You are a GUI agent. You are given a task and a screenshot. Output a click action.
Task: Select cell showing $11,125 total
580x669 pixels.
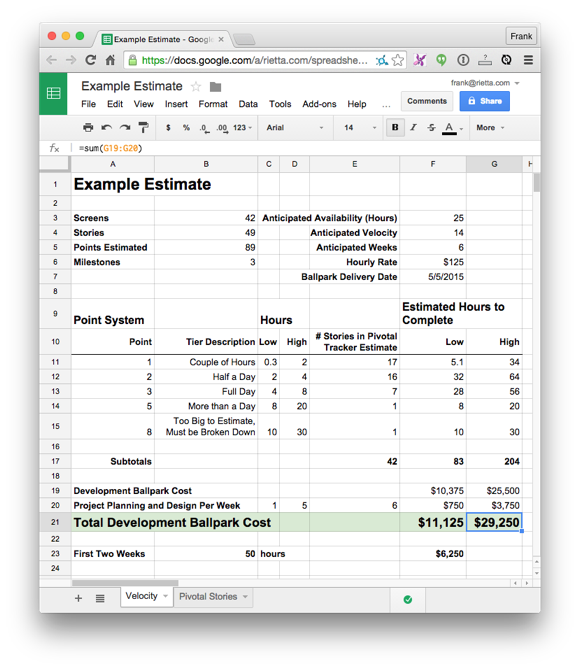click(x=433, y=522)
